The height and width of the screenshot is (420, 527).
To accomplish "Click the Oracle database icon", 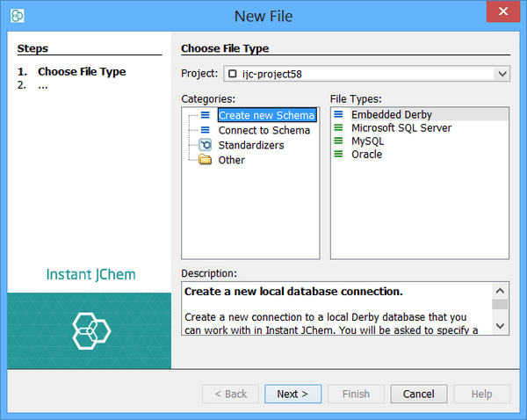I will pos(339,154).
